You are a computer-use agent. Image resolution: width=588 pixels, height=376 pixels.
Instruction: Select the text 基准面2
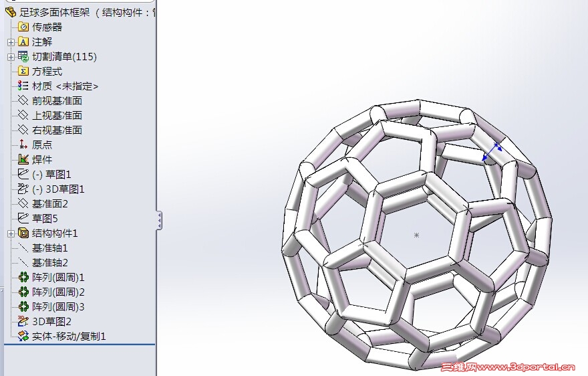50,203
